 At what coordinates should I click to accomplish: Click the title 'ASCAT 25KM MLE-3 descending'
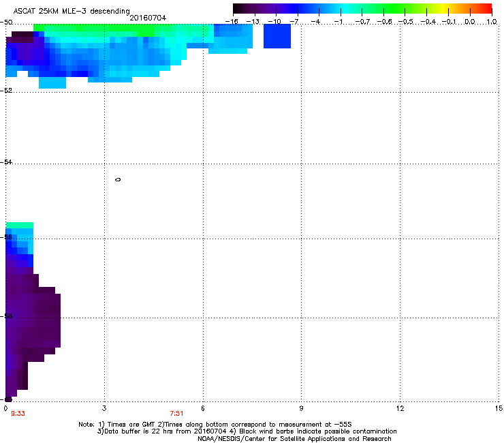72,12
